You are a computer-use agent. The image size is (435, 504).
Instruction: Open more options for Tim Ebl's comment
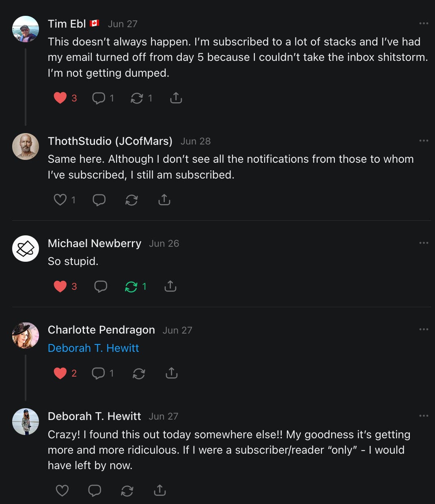(x=424, y=24)
